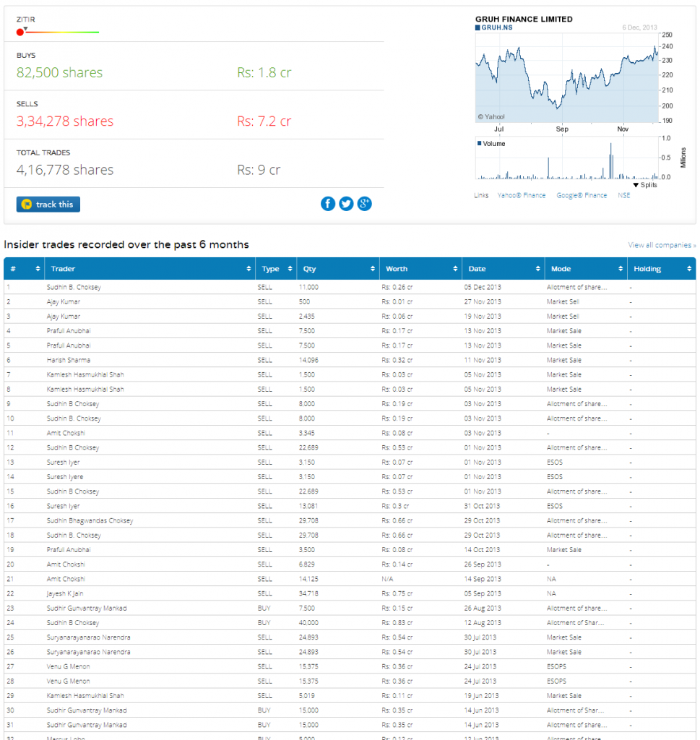Click the yellow flag icon in track this
Screen dimensions: 700x740
point(27,205)
